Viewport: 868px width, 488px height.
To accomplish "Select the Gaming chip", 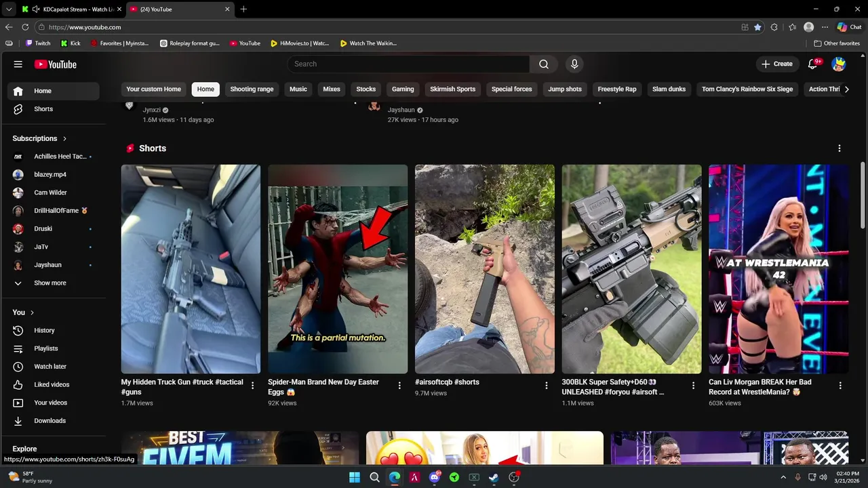I will click(x=403, y=89).
